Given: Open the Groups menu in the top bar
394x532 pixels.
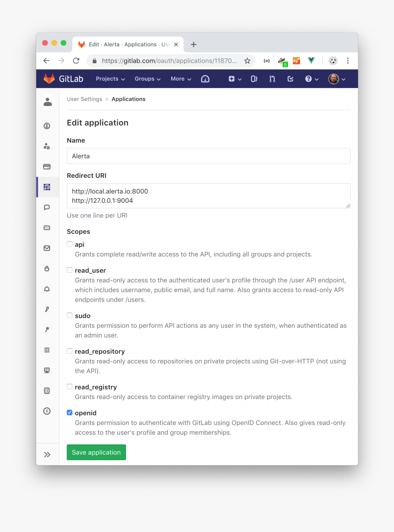Looking at the screenshot, I should [148, 79].
